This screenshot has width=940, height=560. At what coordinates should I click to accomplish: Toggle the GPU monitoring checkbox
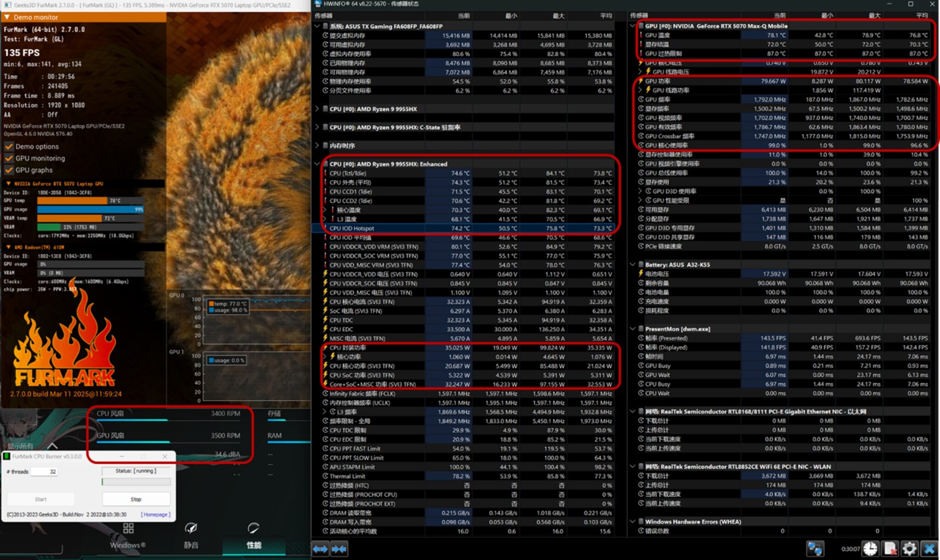point(9,158)
